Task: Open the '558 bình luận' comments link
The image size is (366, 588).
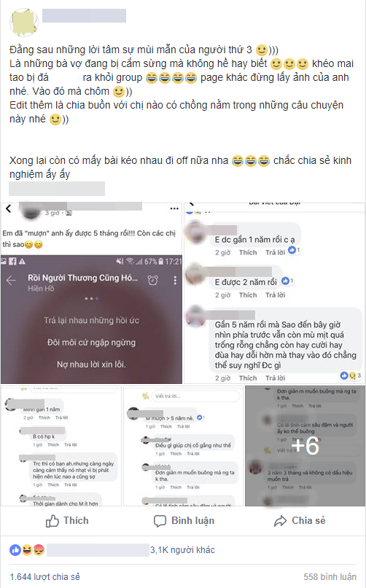Action: point(330,577)
